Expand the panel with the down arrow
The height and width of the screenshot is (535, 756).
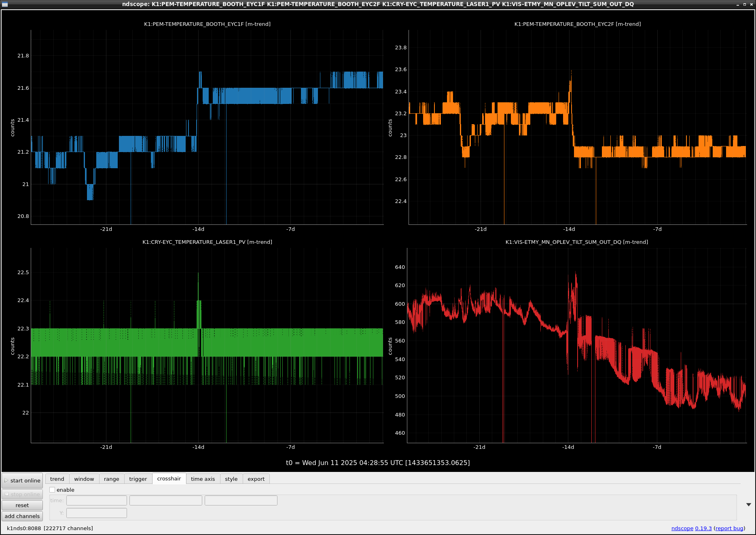[749, 504]
